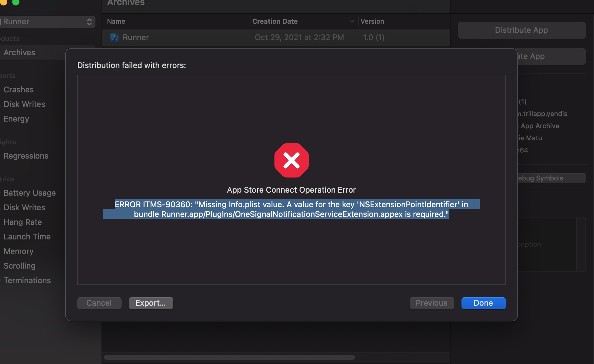Click the Previous navigation button
Screen dimensions: 594x364
[431, 303]
